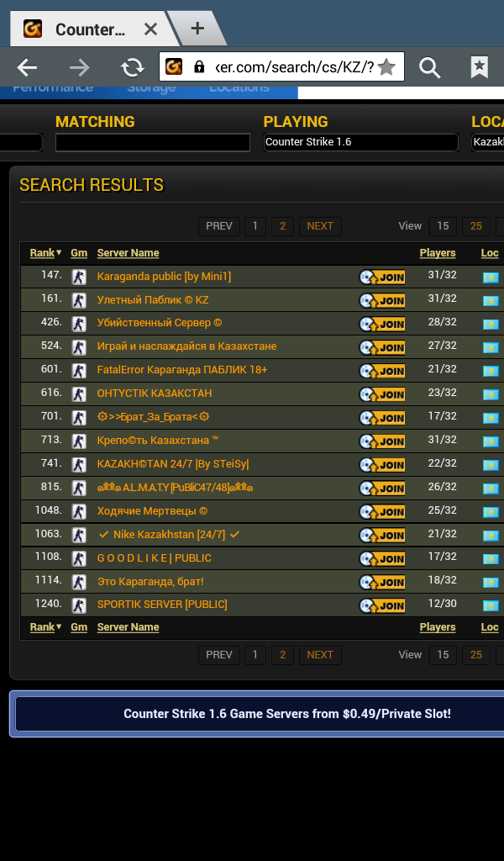Click NEXT in the bottom pagination

pyautogui.click(x=320, y=655)
